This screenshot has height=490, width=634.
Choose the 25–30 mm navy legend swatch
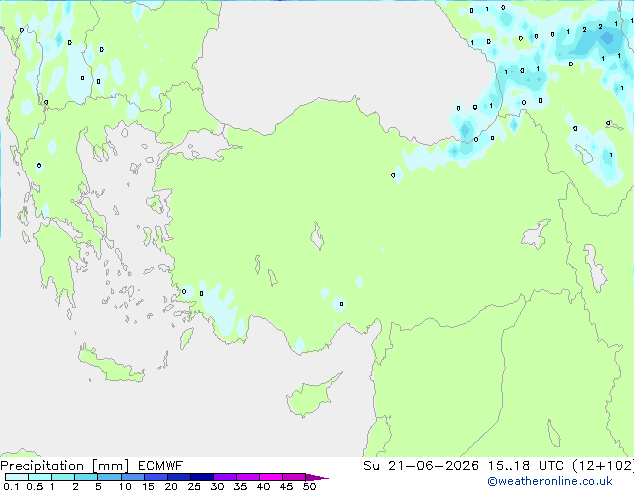click(201, 477)
